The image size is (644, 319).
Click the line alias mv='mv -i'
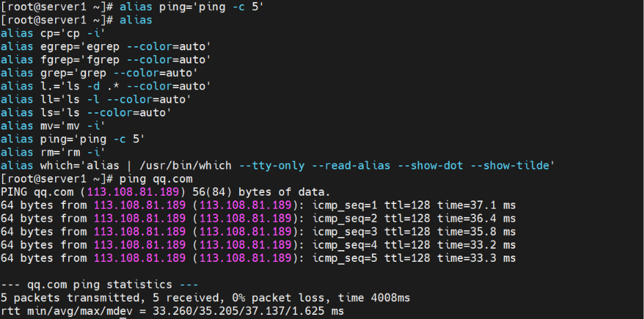[53, 125]
